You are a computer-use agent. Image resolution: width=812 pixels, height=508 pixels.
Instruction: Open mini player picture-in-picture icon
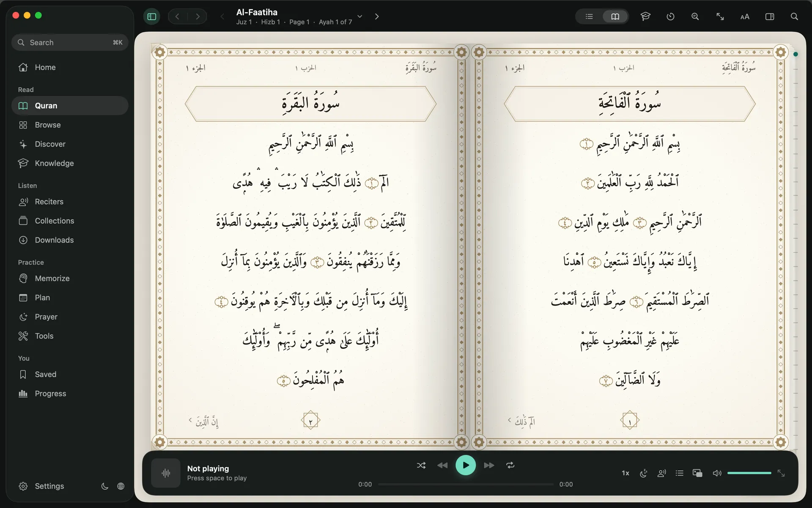coord(697,473)
